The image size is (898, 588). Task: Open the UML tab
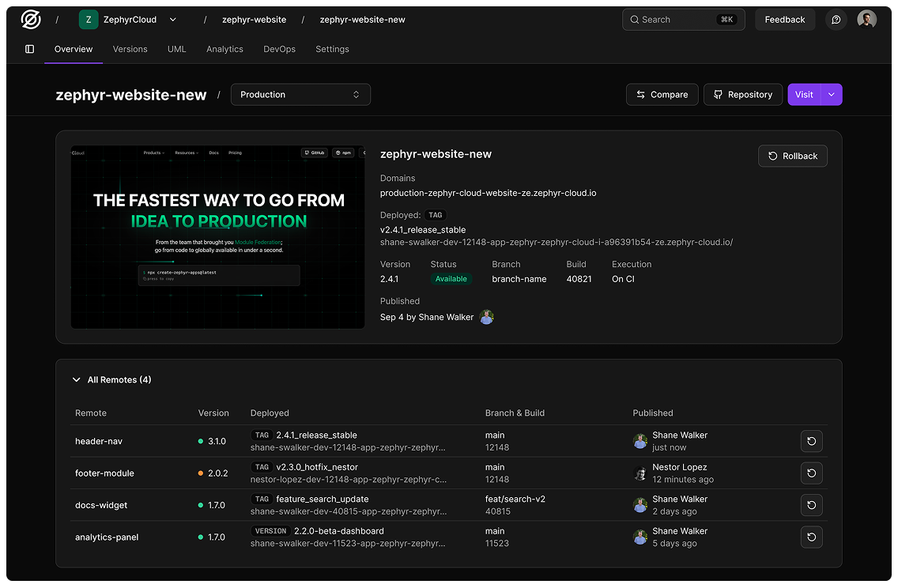[x=176, y=49]
